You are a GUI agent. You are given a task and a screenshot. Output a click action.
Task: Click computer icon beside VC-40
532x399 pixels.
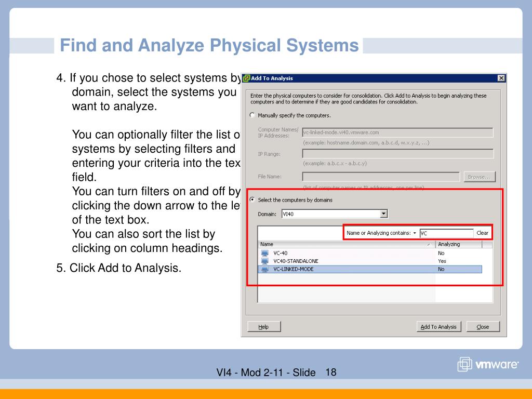265,253
